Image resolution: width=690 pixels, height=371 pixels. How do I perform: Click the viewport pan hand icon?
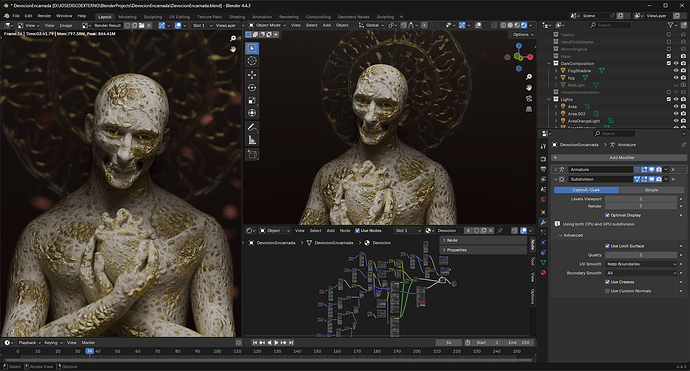pos(529,88)
